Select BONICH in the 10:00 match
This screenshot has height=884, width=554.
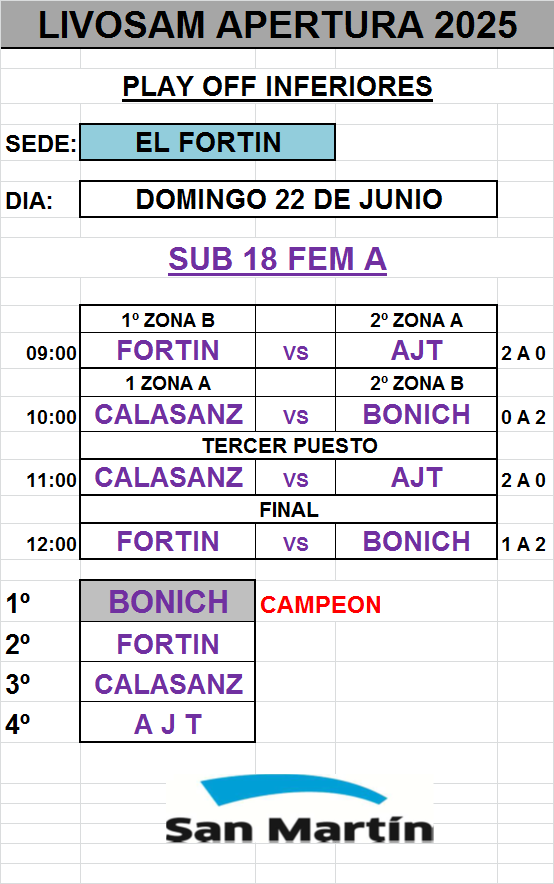pos(416,414)
